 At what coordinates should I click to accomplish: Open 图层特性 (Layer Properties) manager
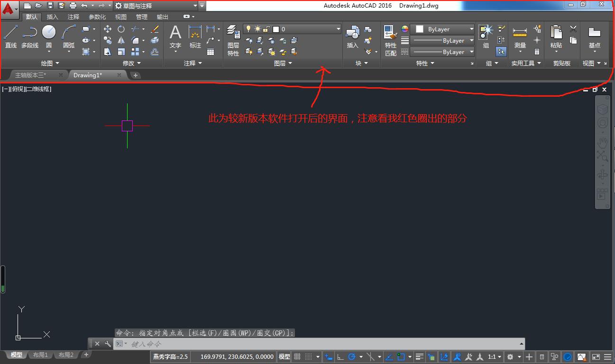point(233,41)
